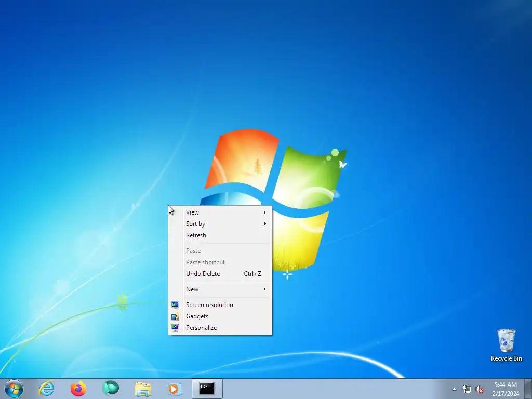Launch Windows Media Player from the taskbar
532x399 pixels.
175,389
